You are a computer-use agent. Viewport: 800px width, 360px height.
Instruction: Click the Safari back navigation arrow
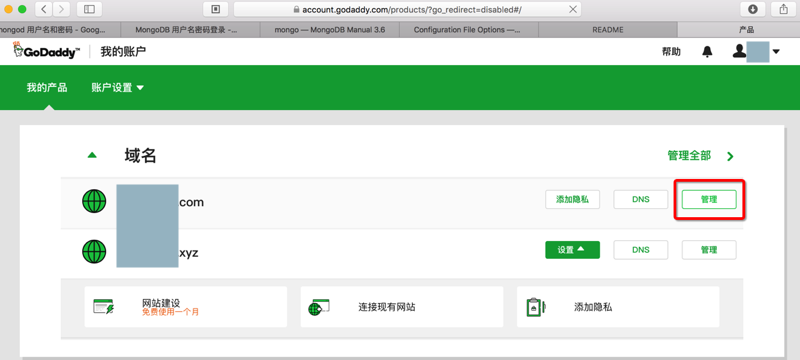coord(44,9)
